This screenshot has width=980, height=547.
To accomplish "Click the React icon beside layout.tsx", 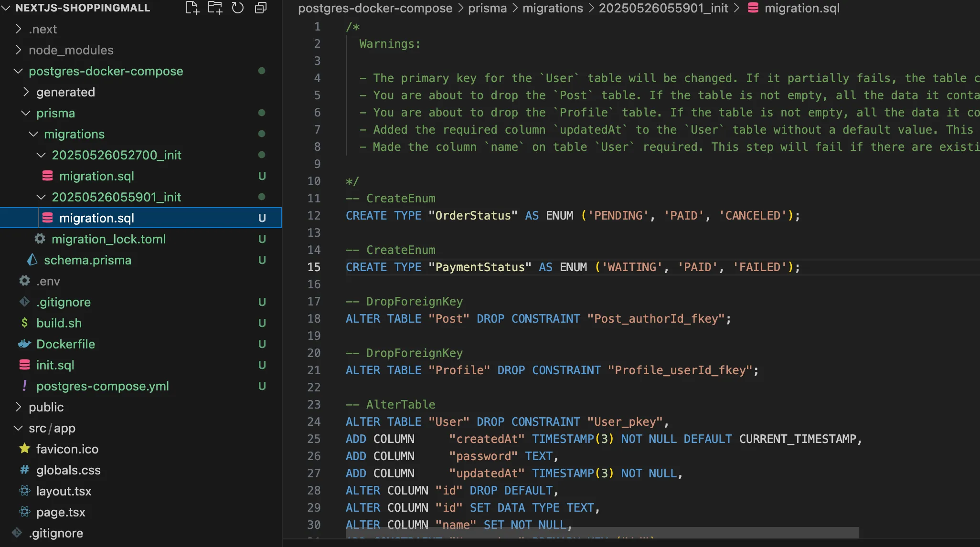I will tap(25, 491).
